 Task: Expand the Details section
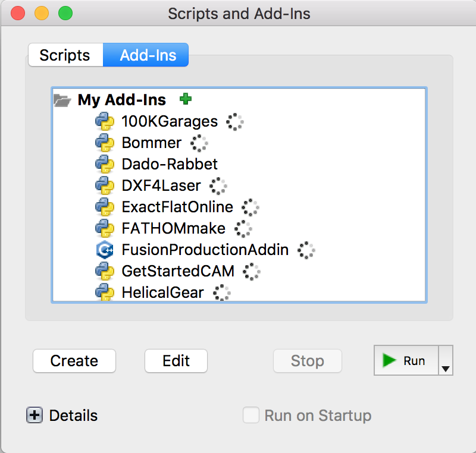[x=35, y=415]
